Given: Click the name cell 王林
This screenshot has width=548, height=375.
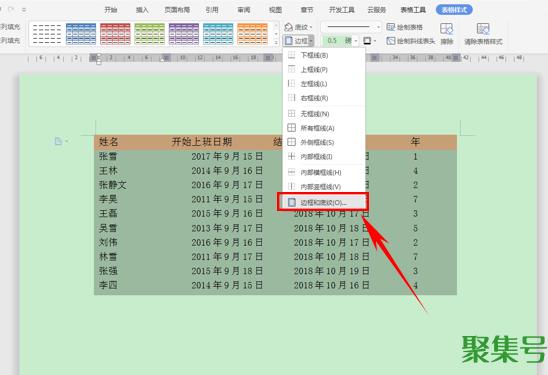Looking at the screenshot, I should pos(108,171).
